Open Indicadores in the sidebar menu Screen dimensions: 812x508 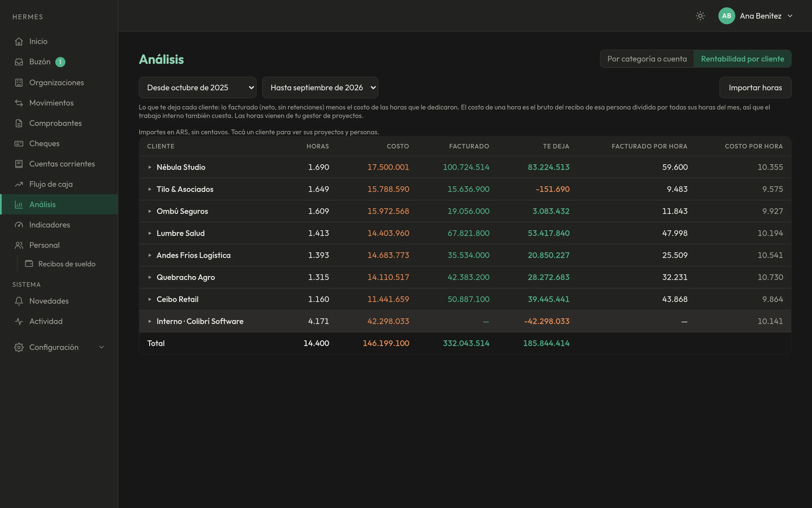(x=59, y=225)
